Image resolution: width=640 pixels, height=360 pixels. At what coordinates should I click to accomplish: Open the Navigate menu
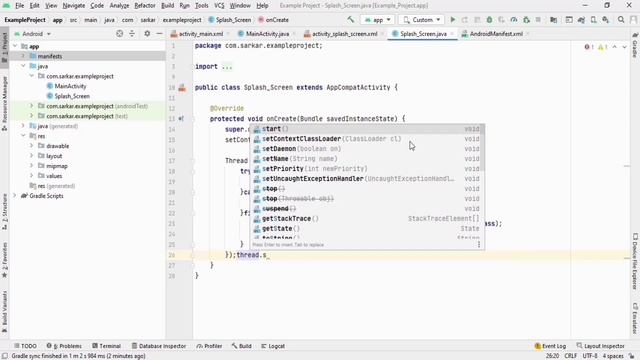[x=74, y=6]
